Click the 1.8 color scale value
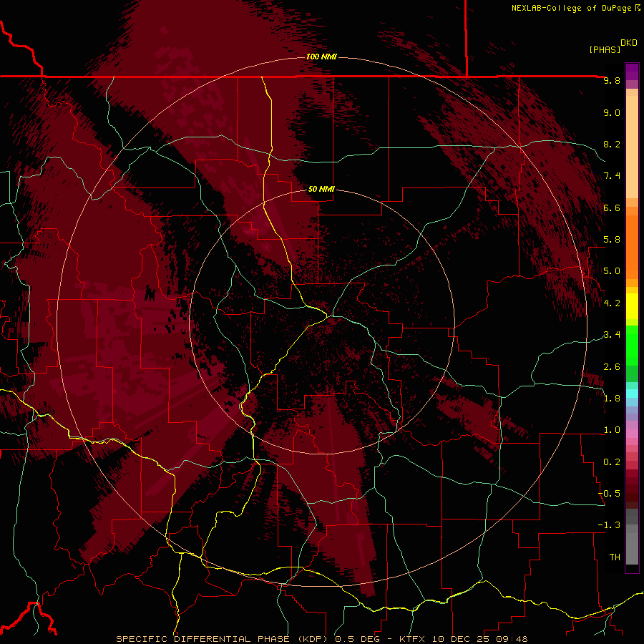This screenshot has height=644, width=644. pyautogui.click(x=612, y=399)
